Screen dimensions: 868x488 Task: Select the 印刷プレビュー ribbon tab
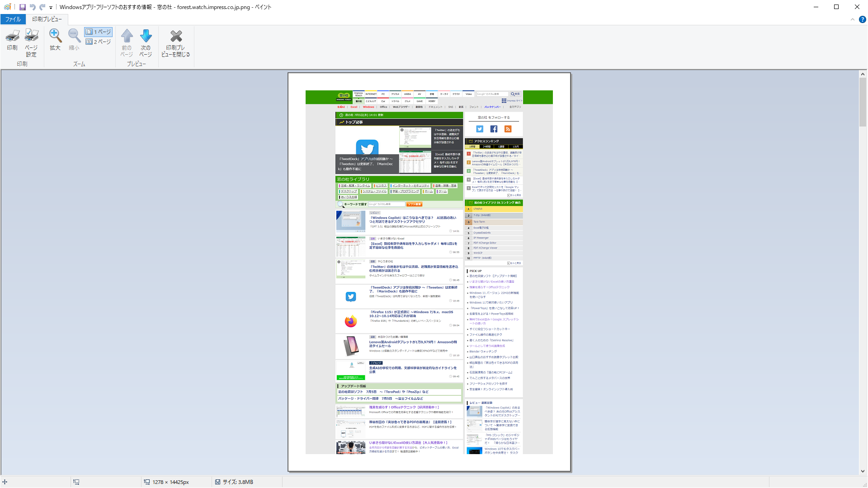[47, 19]
